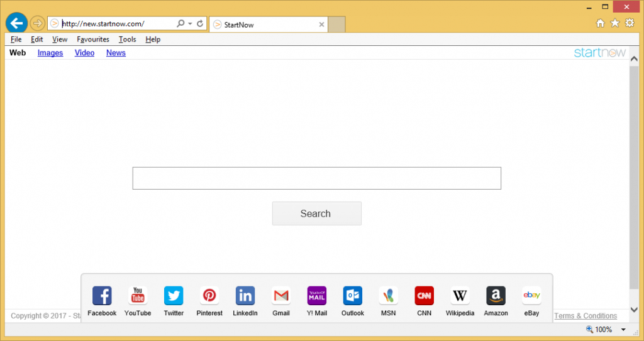Switch to the Images search link
Image resolution: width=644 pixels, height=341 pixels.
coord(50,53)
